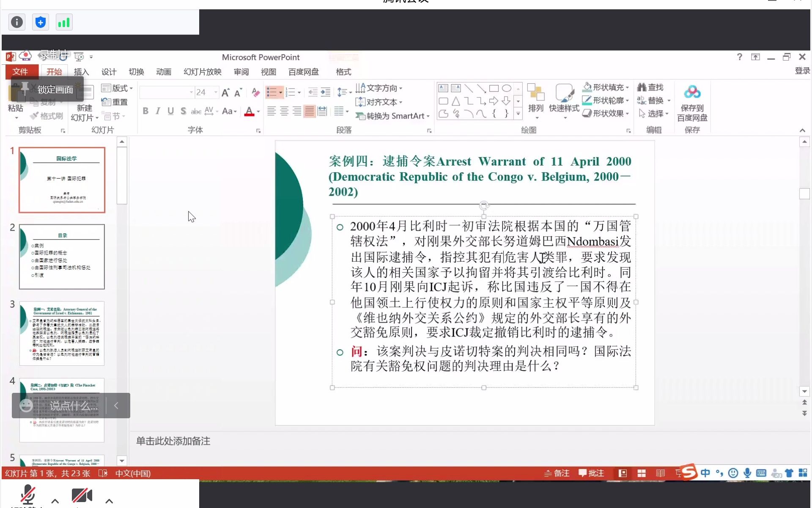Toggle 备注 notes in status bar

557,473
